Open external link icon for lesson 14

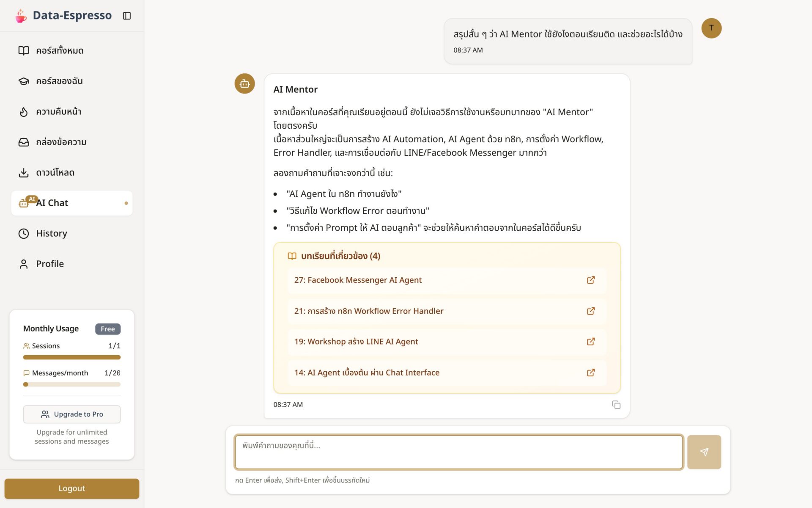[591, 372]
